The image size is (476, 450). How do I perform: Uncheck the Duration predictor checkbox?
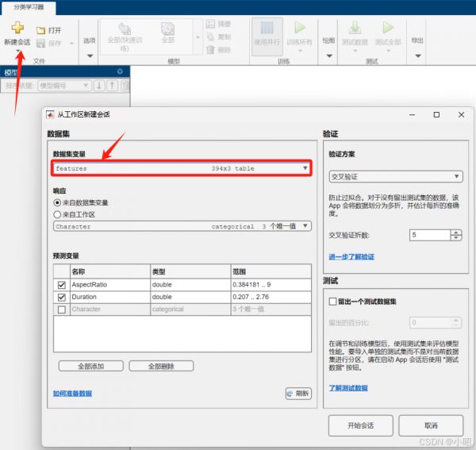point(62,297)
